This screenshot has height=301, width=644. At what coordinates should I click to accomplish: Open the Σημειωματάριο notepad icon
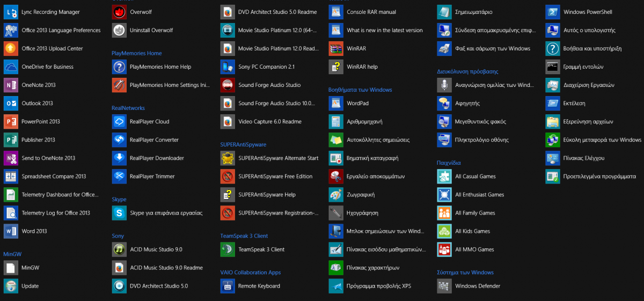(444, 12)
